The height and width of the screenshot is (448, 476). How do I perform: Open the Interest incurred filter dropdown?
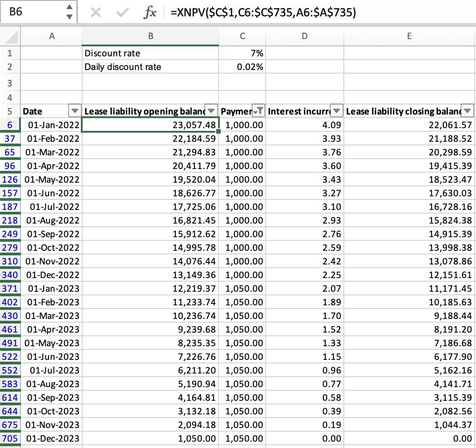[x=337, y=111]
